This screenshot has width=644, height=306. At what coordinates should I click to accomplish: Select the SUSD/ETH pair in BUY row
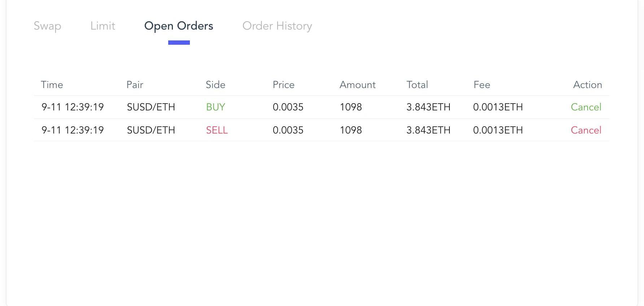[x=151, y=107]
